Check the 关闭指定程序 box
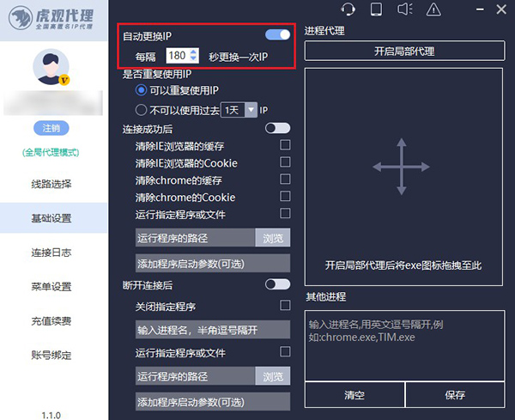Image resolution: width=515 pixels, height=420 pixels. point(285,305)
